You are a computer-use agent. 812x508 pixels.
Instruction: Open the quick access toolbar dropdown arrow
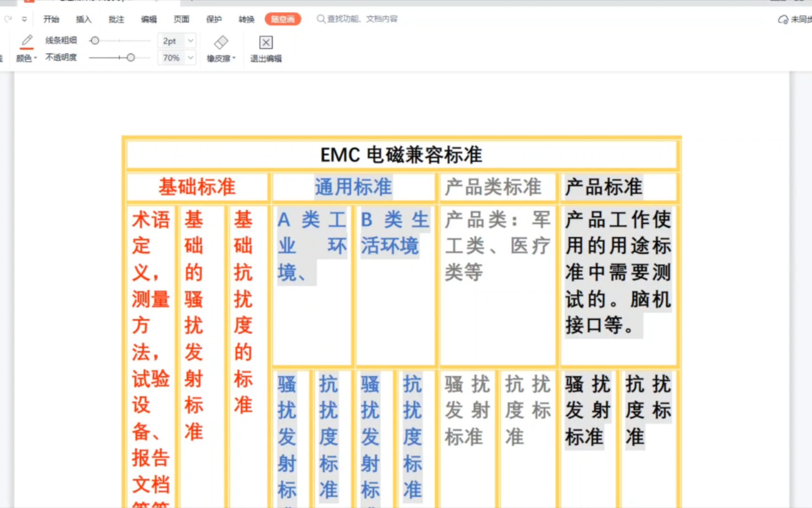point(24,19)
